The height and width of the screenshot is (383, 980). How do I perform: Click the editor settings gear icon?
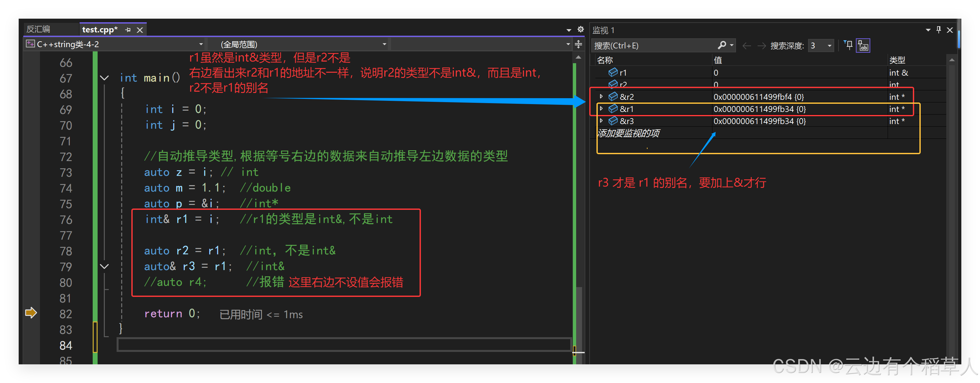tap(580, 29)
